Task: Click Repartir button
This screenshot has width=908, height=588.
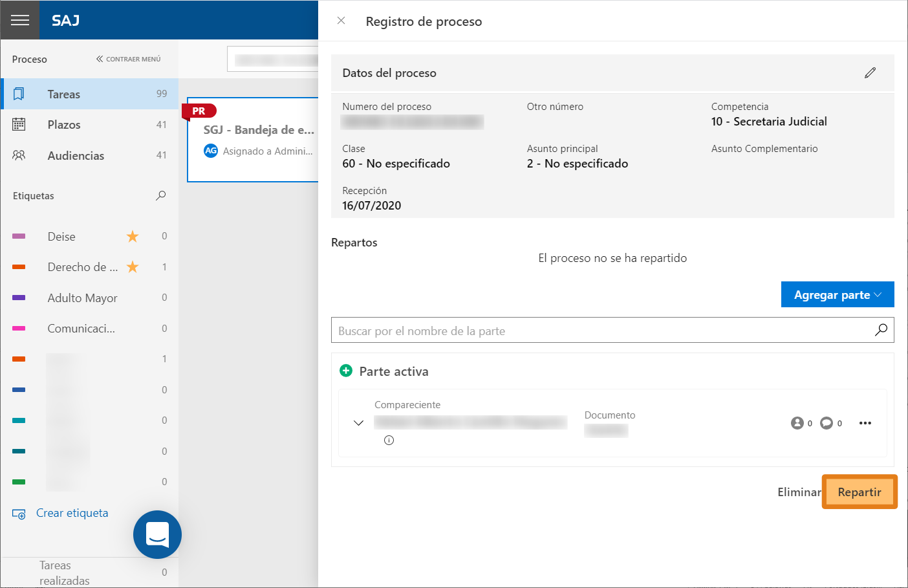Action: (859, 492)
